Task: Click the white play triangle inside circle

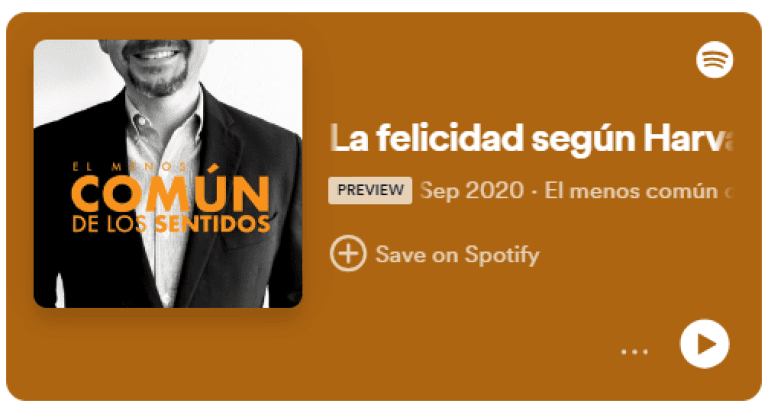Action: tap(706, 344)
